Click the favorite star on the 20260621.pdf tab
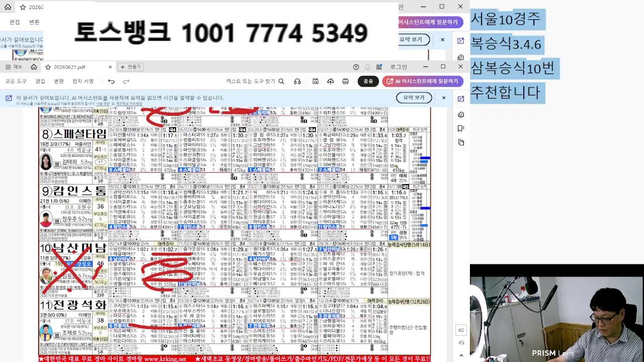The height and width of the screenshot is (362, 644). click(x=48, y=67)
